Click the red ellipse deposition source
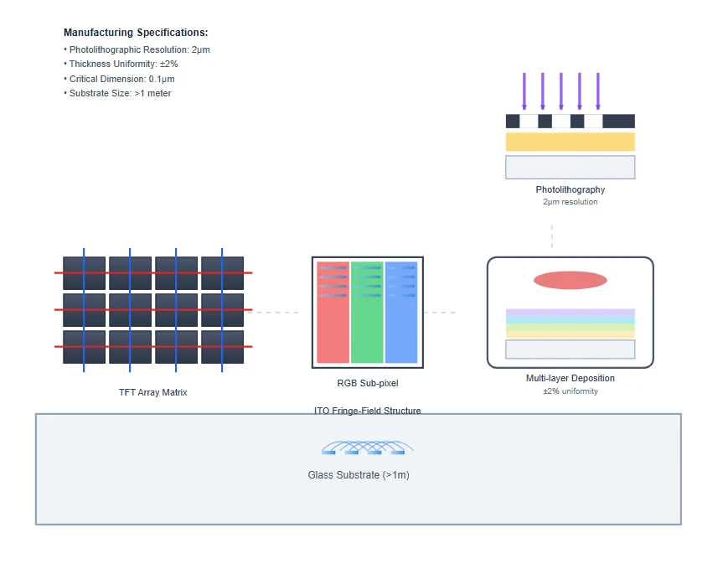The width and height of the screenshot is (728, 564). (x=571, y=280)
